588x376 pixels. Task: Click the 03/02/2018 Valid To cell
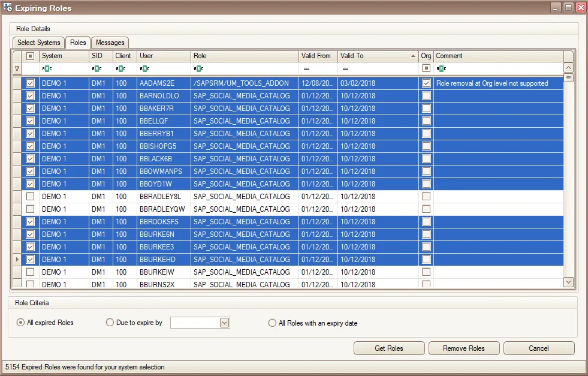[378, 83]
